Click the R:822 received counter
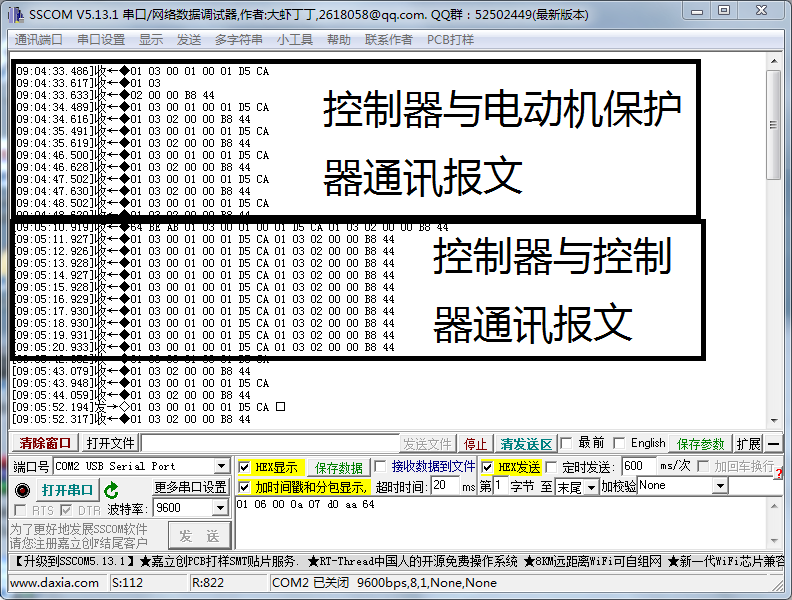792x600 pixels. click(x=208, y=583)
